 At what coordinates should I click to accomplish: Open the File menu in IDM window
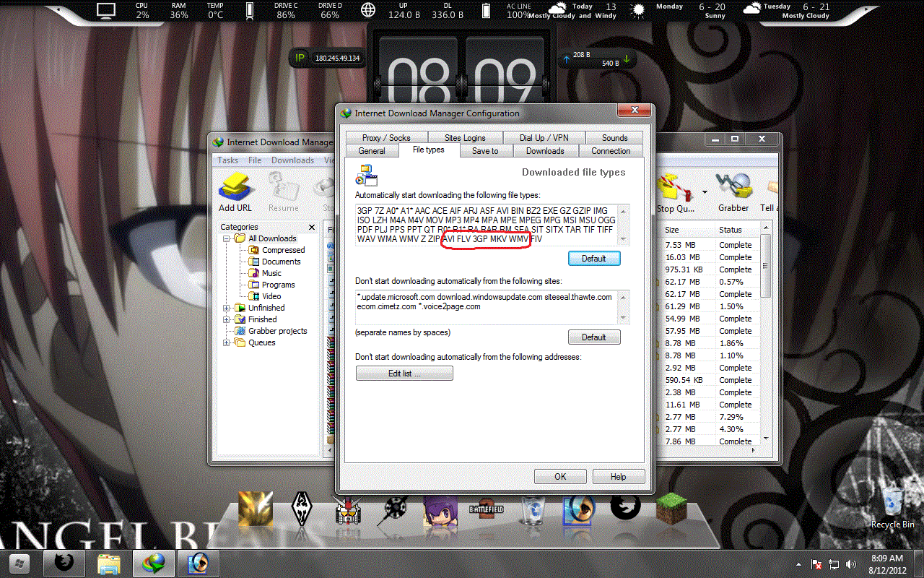click(255, 160)
